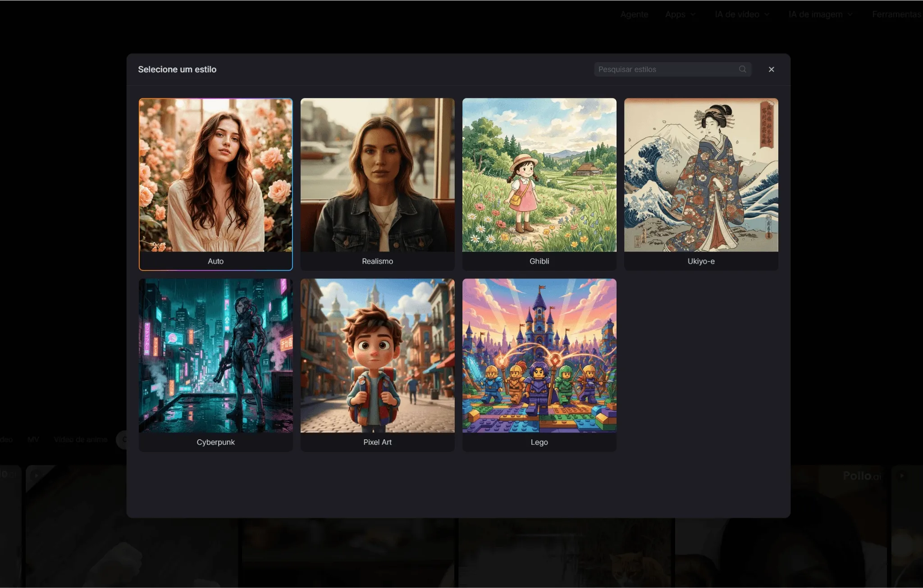This screenshot has width=923, height=588.
Task: Click the magnifier icon in the style search
Action: tap(742, 69)
